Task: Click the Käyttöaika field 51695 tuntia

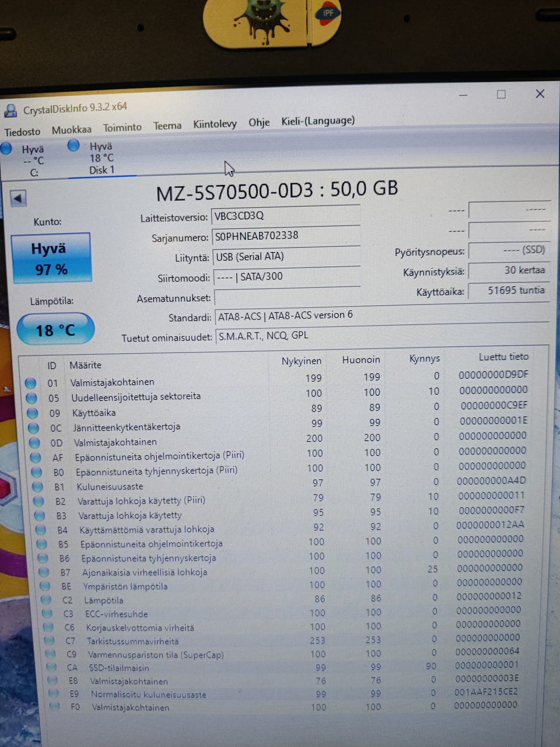Action: (x=509, y=291)
